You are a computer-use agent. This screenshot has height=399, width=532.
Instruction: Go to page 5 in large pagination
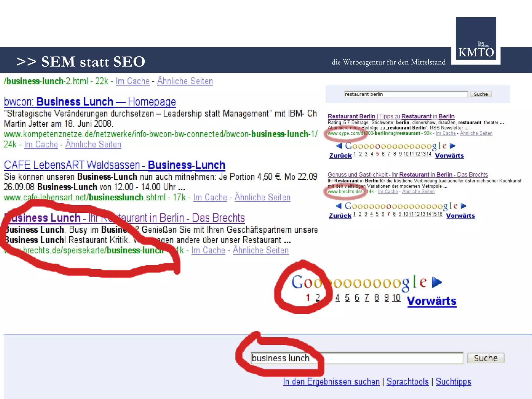[x=347, y=298]
